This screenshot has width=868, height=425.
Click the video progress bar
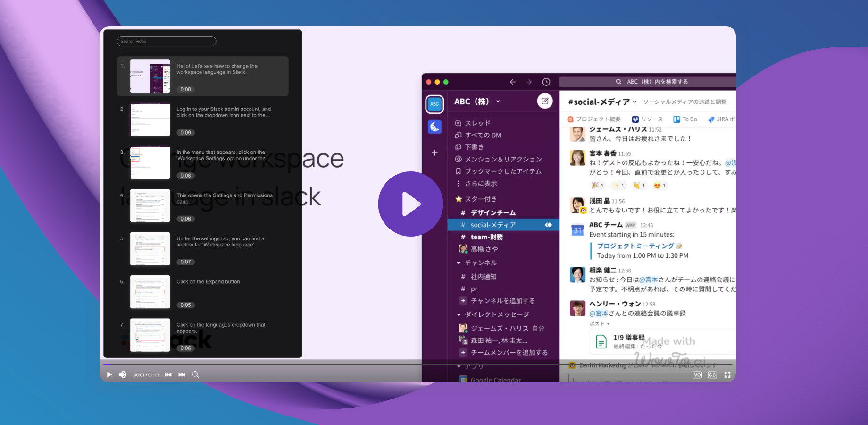tap(417, 364)
